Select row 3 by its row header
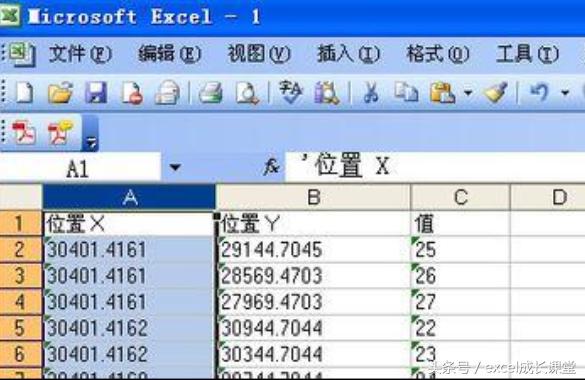The height and width of the screenshot is (380, 585). [x=21, y=276]
